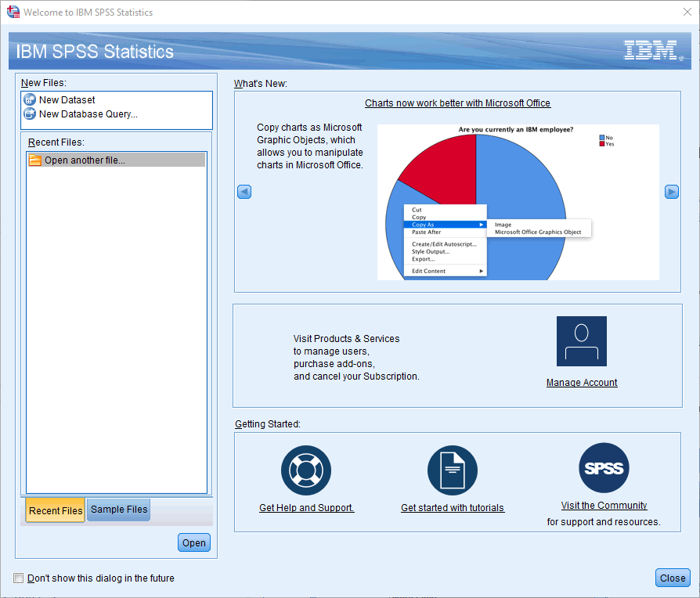Enable Don't show this dialog in the future
The height and width of the screenshot is (598, 700).
pyautogui.click(x=18, y=578)
